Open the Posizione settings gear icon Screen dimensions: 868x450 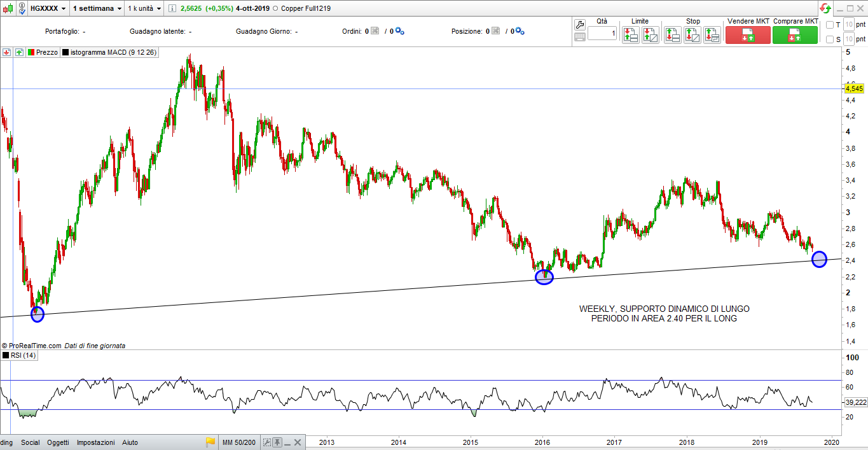pyautogui.click(x=520, y=31)
